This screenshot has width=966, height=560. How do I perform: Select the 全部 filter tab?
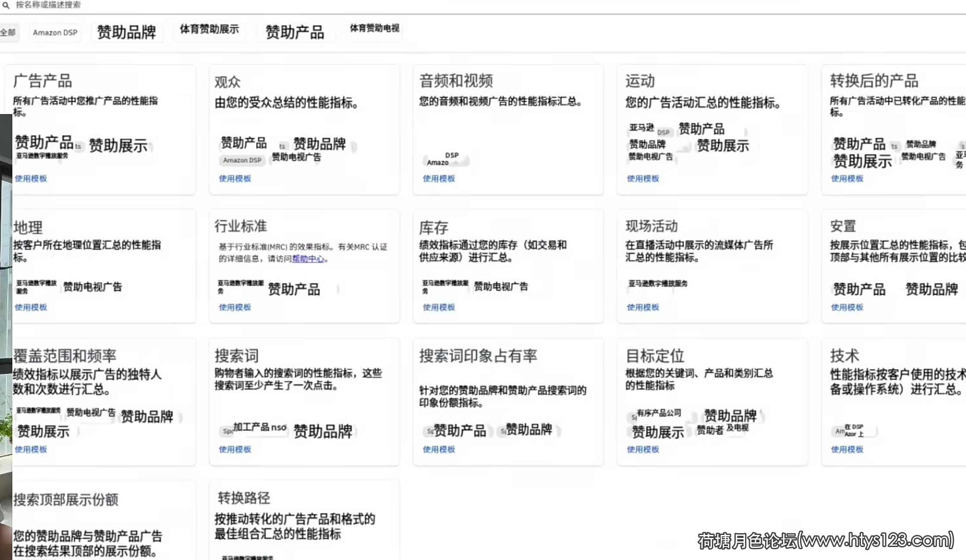tap(8, 32)
